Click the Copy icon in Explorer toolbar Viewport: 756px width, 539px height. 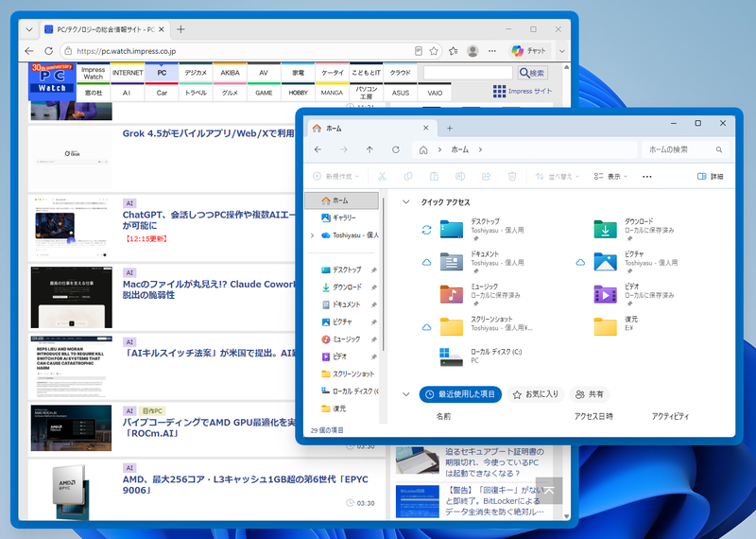pos(408,177)
